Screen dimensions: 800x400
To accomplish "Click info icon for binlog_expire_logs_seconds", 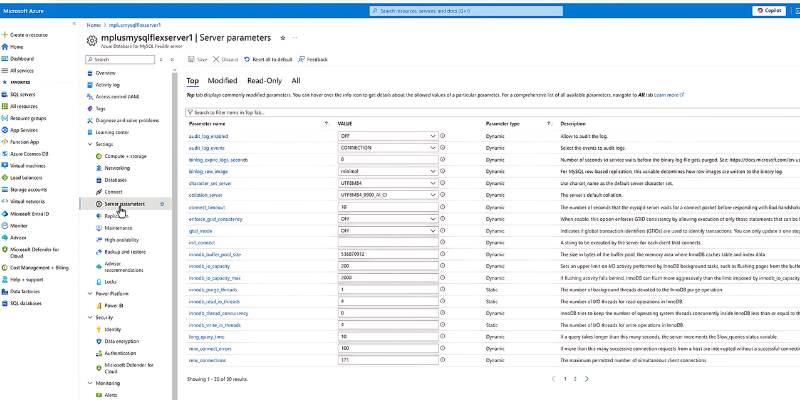I will (x=443, y=159).
